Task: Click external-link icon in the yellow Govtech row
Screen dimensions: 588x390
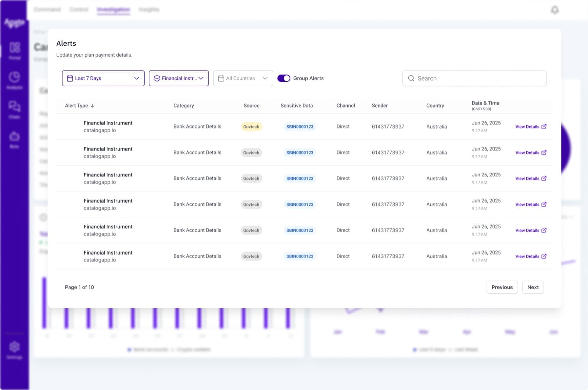Action: [x=544, y=127]
